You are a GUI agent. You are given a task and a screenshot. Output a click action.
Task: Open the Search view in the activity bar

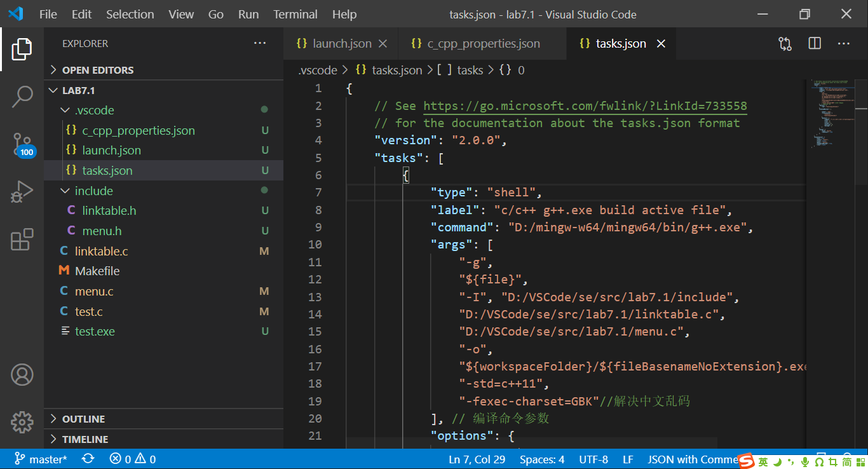tap(22, 97)
